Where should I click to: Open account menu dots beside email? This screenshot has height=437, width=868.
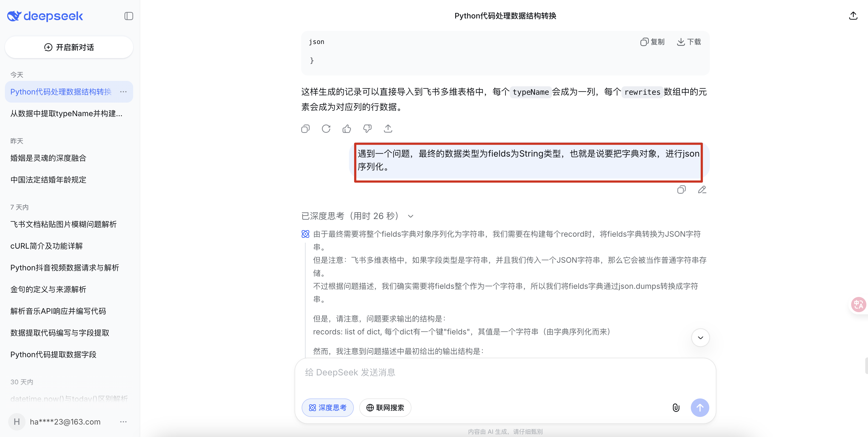(x=123, y=422)
